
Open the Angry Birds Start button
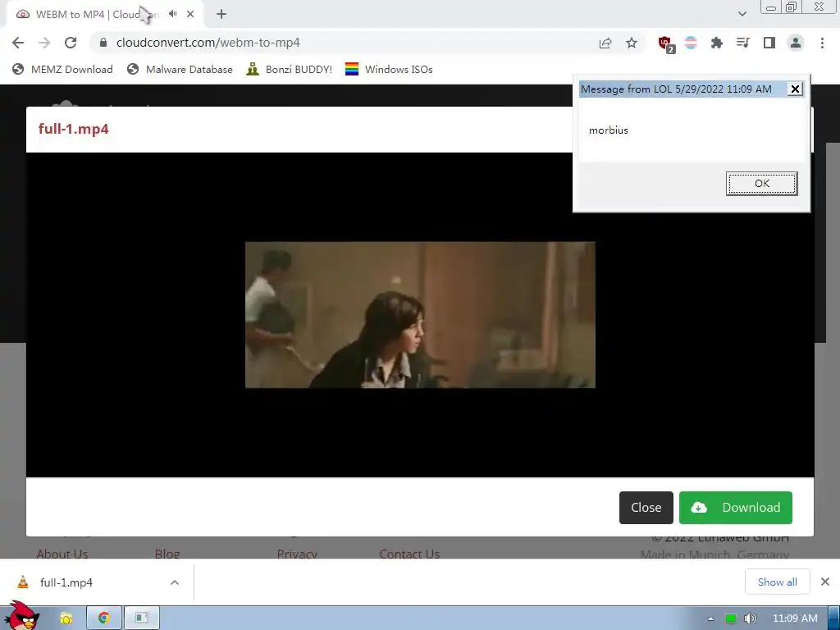pyautogui.click(x=21, y=616)
